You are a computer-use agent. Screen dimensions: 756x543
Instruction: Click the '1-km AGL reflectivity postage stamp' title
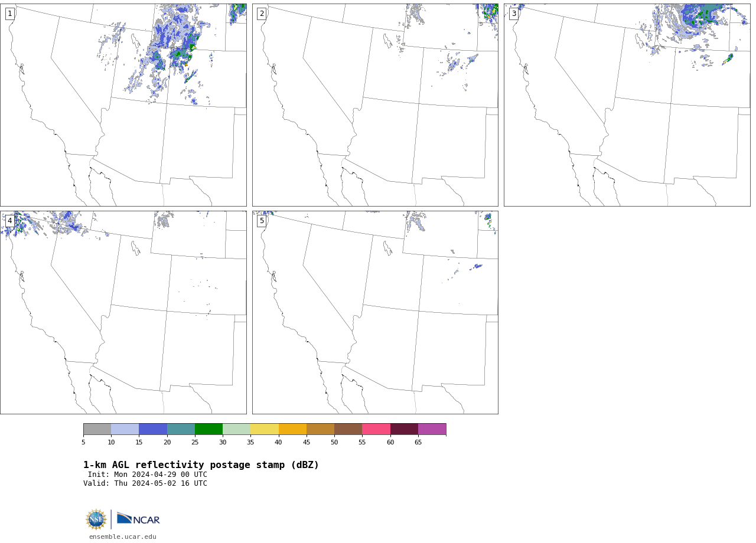(201, 465)
